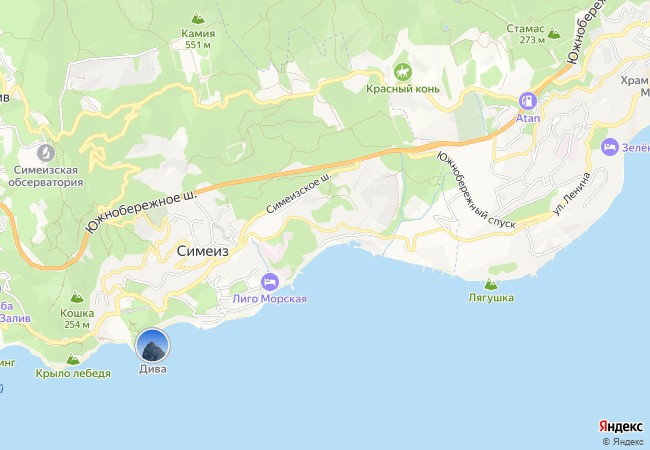Click the Лиго Морская hotel name label
This screenshot has height=450, width=650.
click(x=269, y=299)
